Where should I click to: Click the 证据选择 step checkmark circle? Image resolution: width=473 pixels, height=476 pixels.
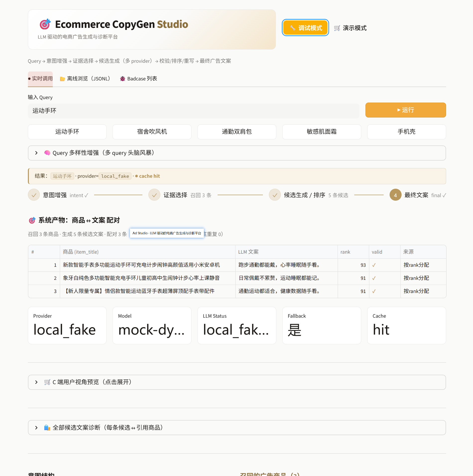154,195
